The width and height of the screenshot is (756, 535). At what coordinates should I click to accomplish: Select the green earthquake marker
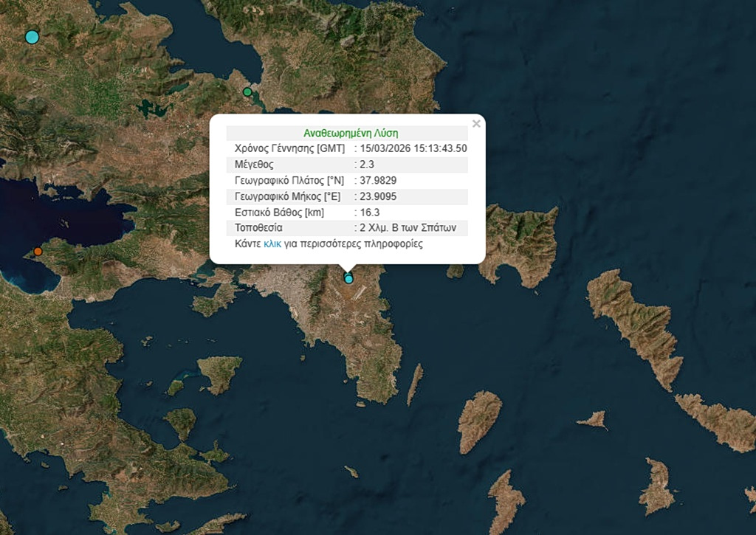(x=247, y=92)
